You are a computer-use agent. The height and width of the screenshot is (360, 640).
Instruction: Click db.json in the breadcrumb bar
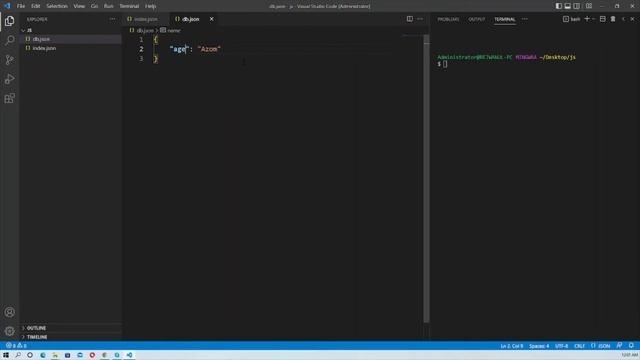click(145, 30)
